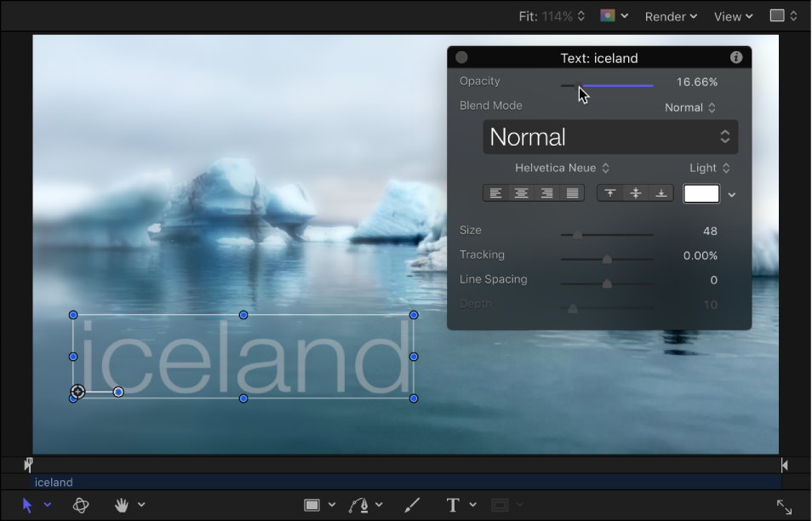The image size is (812, 521).
Task: Open the Light typeface weight dropdown
Action: 709,168
